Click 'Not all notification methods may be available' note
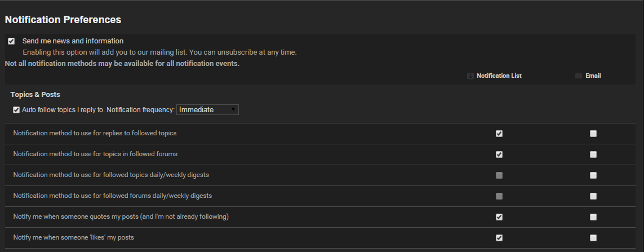Screen dimensions: 644x252 122,64
